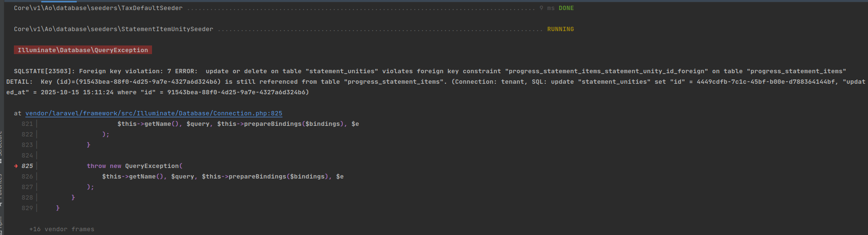Click the DETAIL: Key (id) error line
Viewport: 868px width, 235px height.
(436, 82)
